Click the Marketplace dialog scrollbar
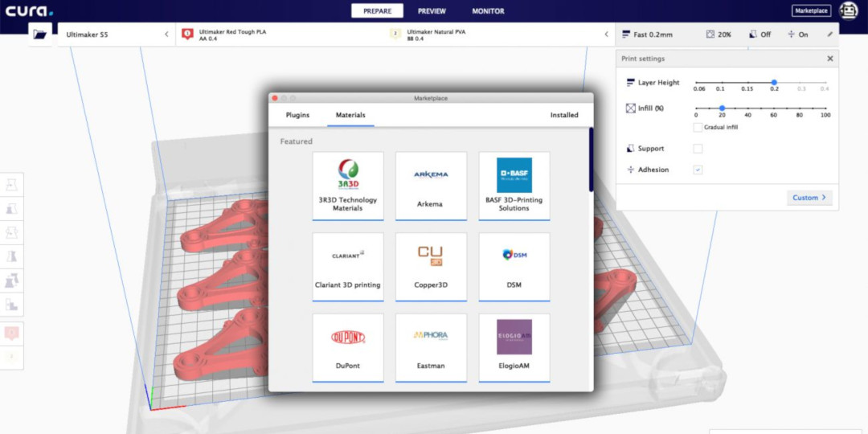 coord(592,160)
